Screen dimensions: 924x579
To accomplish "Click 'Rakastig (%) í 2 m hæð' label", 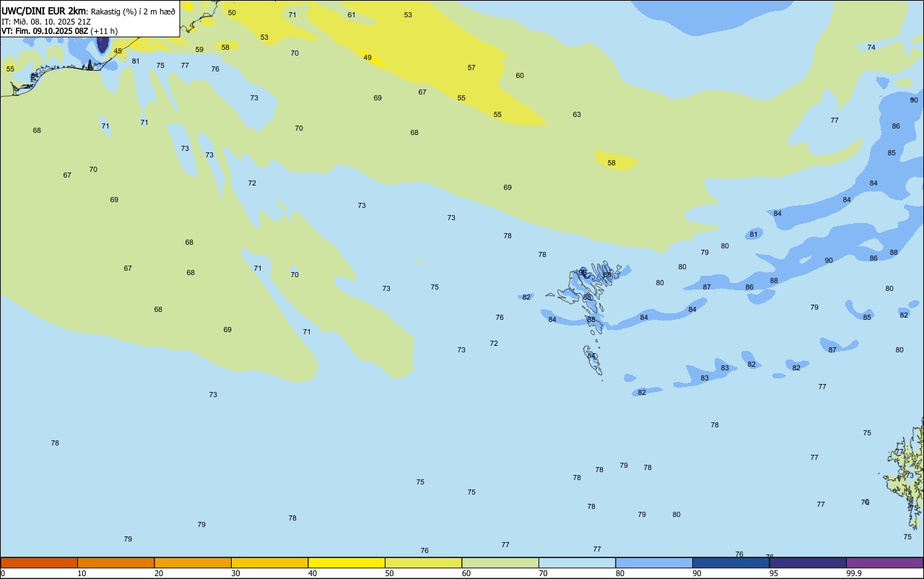I will pos(133,12).
